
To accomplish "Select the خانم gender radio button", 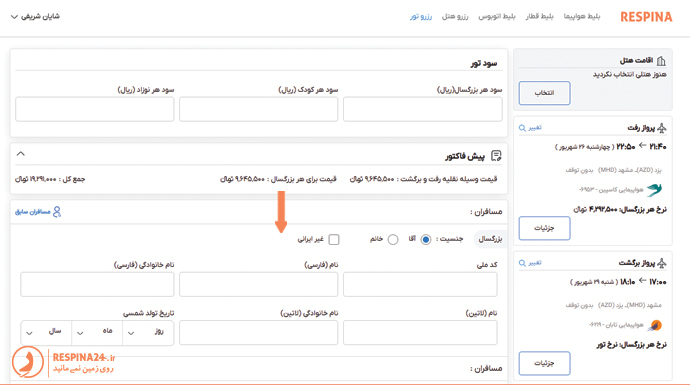I will [x=393, y=239].
